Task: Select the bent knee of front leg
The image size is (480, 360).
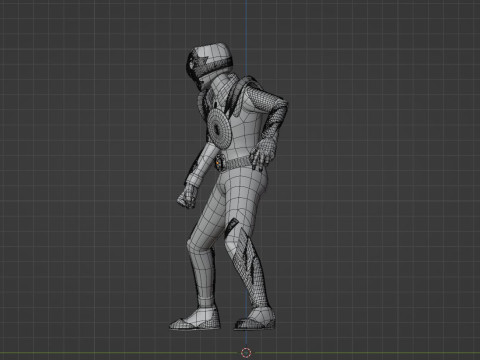Action: point(197,243)
